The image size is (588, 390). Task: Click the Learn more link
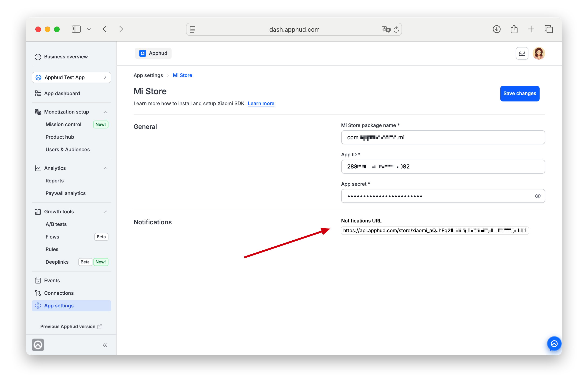click(x=261, y=104)
